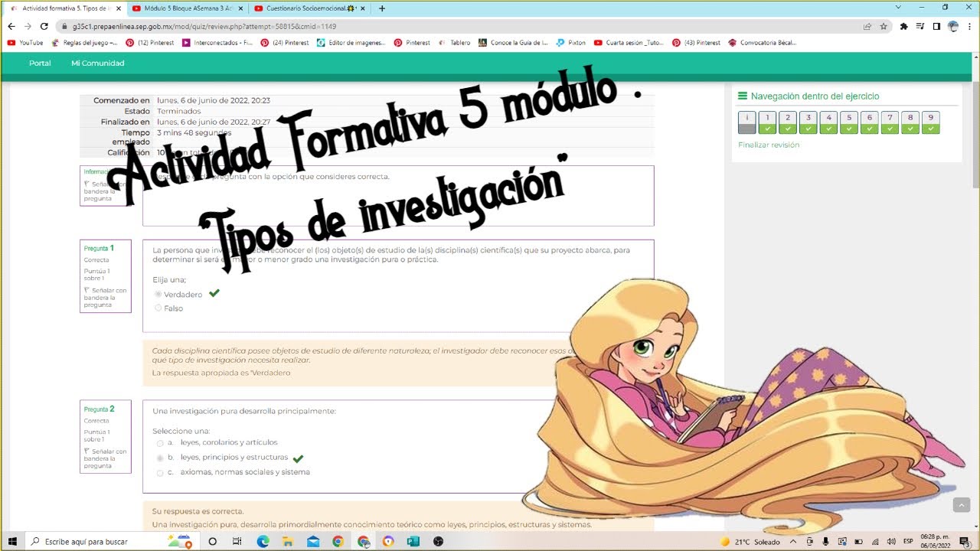
Task: Open Publisher icon on the taskbar
Action: pos(413,541)
